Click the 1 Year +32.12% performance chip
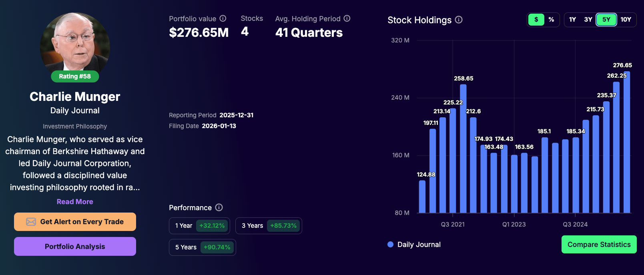Viewport: 644px width, 275px height. [x=199, y=226]
